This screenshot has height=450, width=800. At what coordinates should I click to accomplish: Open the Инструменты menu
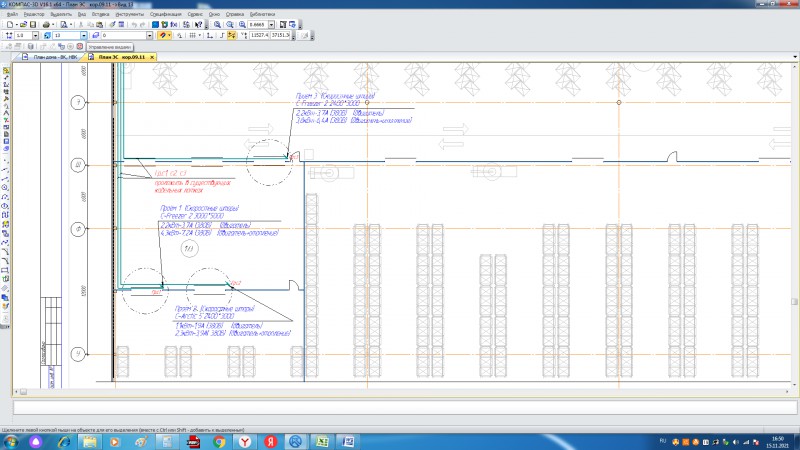pyautogui.click(x=130, y=14)
